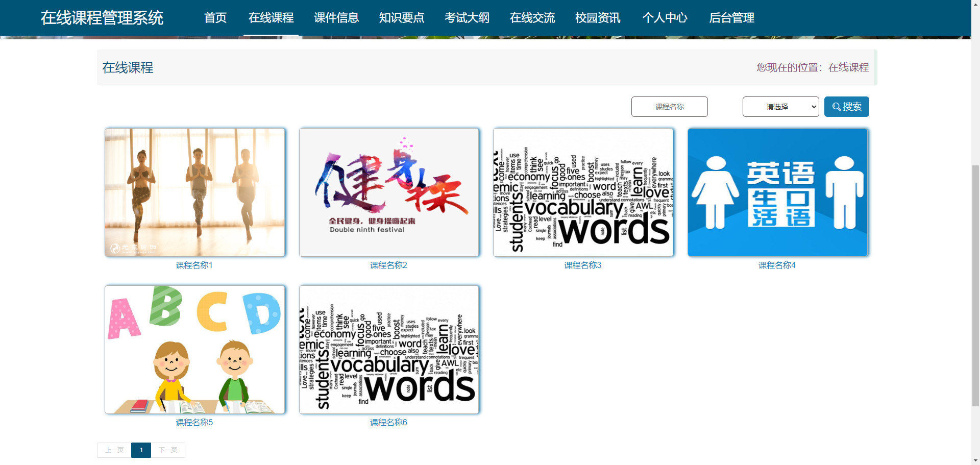Click the 您现在的位置：在线课程 breadcrumb text

click(813, 67)
